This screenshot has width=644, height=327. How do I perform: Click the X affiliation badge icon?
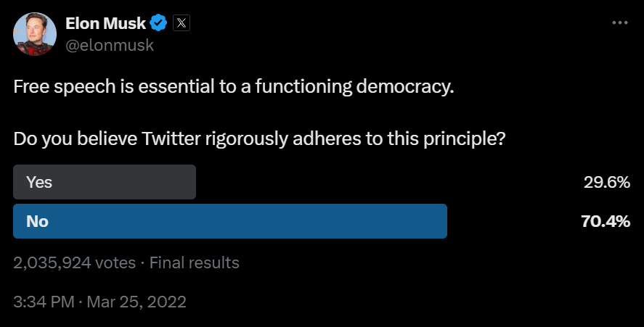click(x=182, y=23)
